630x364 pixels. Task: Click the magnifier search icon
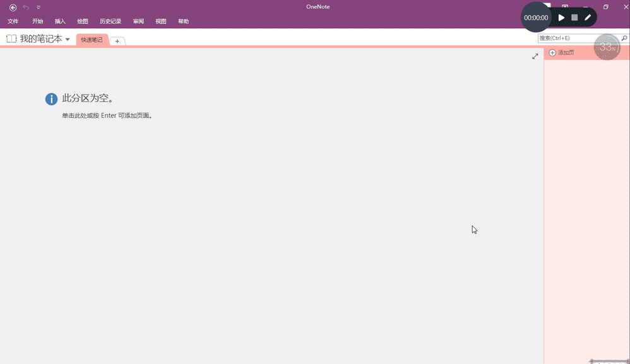pyautogui.click(x=624, y=38)
